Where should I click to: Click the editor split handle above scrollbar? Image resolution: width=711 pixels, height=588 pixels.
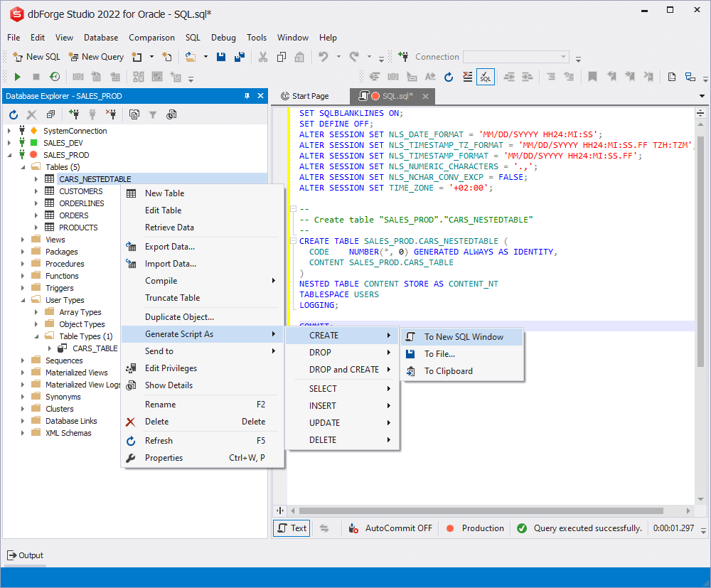pyautogui.click(x=700, y=113)
